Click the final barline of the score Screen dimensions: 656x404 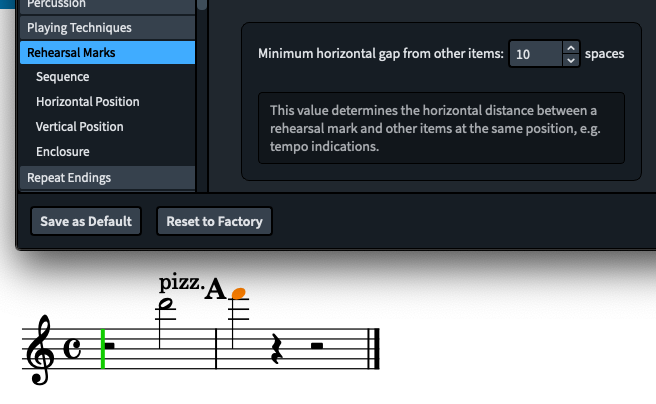pyautogui.click(x=375, y=348)
